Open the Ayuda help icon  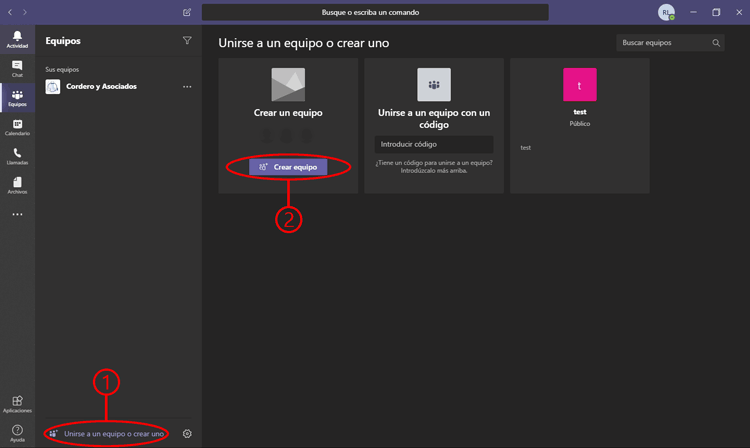click(17, 433)
